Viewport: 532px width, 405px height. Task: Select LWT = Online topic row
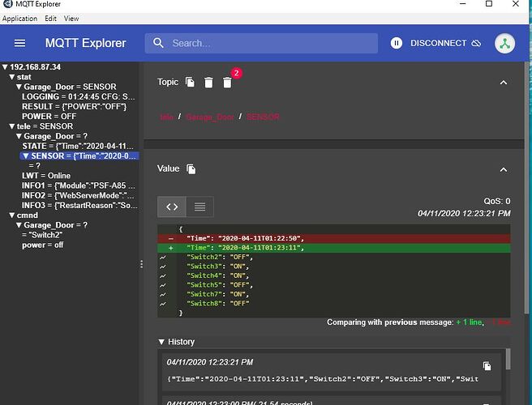[x=46, y=176]
